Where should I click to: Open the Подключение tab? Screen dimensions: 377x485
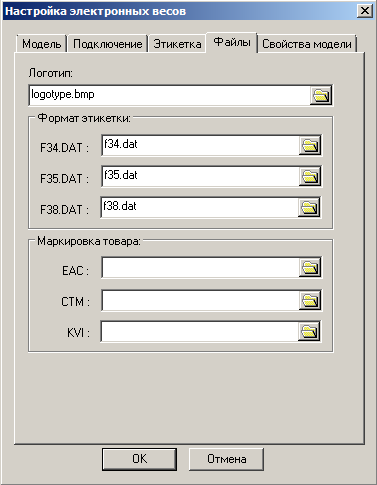[x=108, y=44]
